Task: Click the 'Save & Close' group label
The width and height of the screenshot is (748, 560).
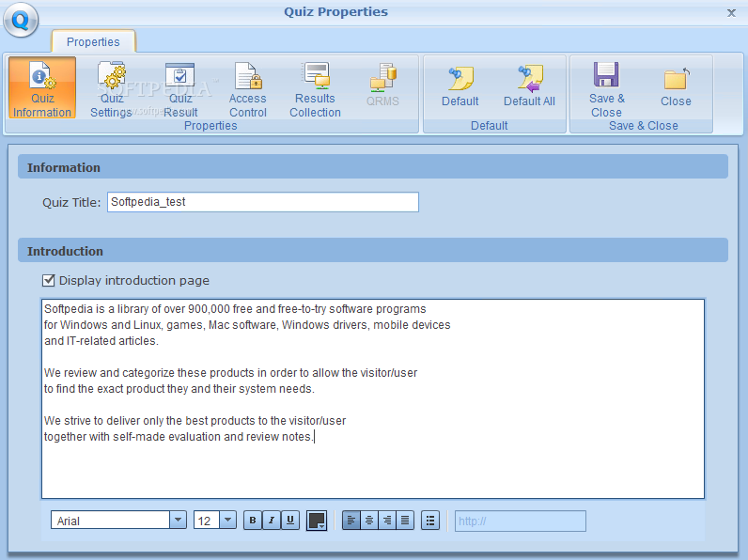Action: click(643, 126)
